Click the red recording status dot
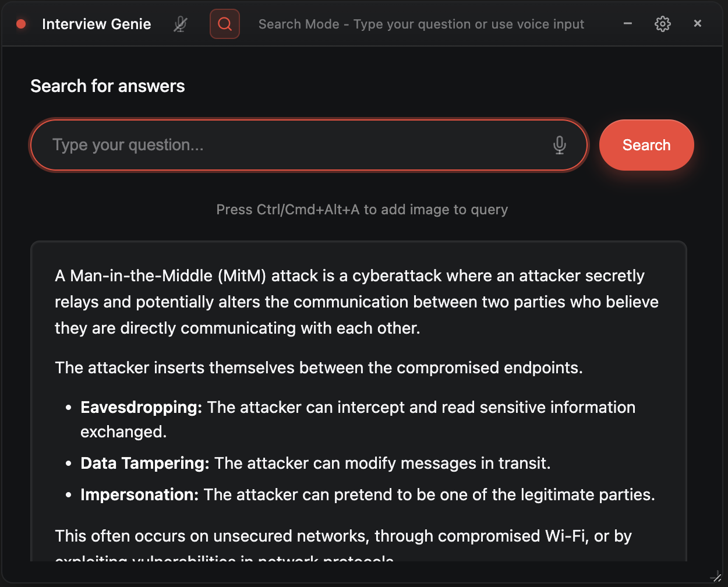The width and height of the screenshot is (728, 587). point(21,24)
